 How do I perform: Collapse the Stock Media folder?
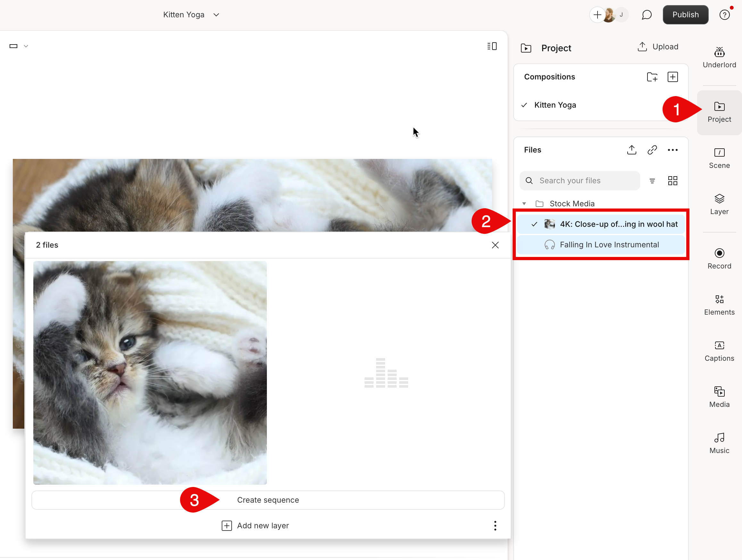(524, 203)
